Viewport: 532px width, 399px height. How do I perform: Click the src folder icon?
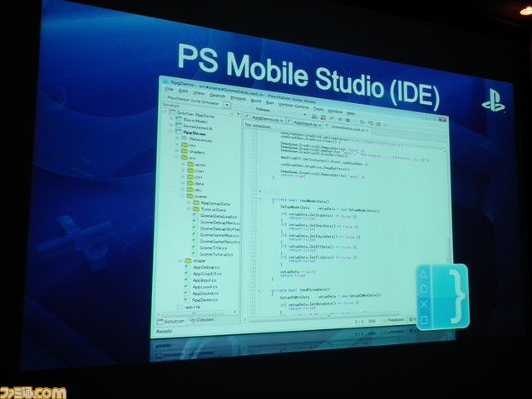(x=185, y=158)
